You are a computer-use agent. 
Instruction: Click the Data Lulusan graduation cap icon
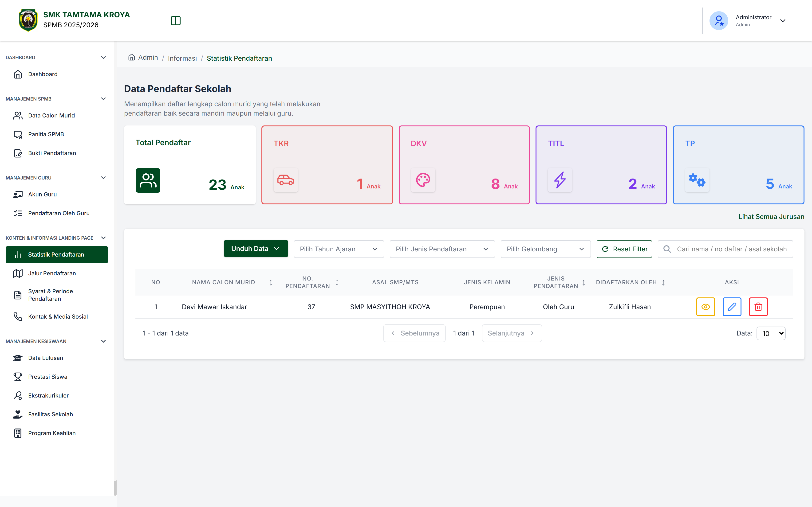tap(18, 358)
